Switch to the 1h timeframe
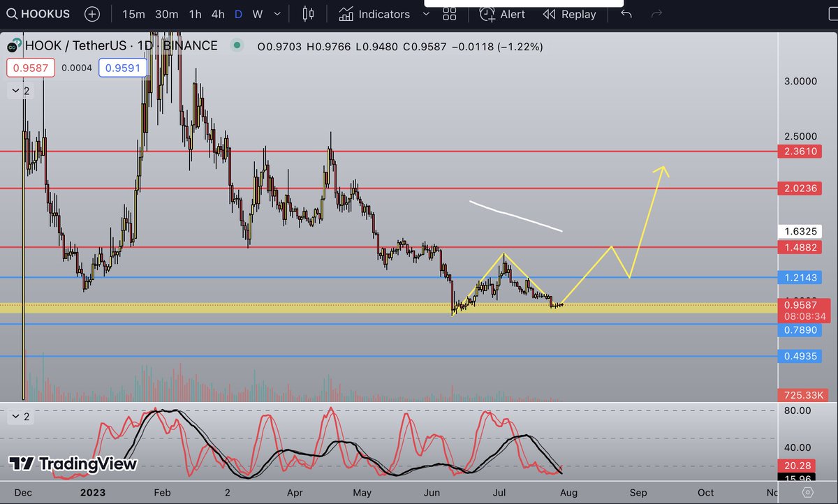 pyautogui.click(x=197, y=14)
